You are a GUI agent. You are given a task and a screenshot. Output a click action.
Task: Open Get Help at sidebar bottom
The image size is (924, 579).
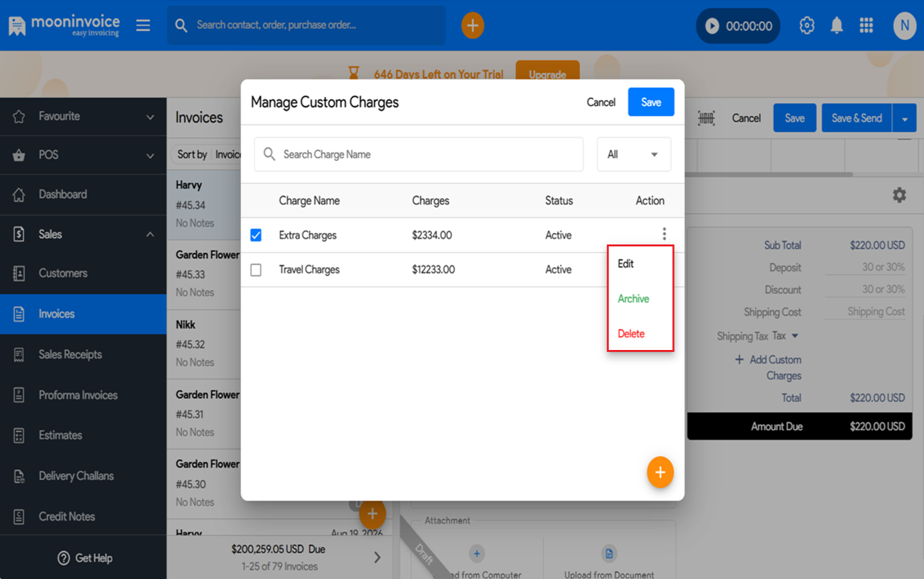[x=84, y=558]
